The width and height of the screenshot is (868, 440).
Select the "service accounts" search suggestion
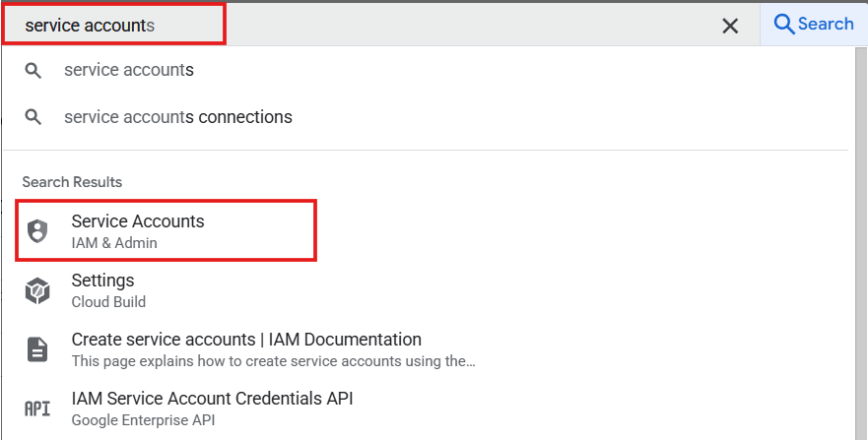coord(128,70)
